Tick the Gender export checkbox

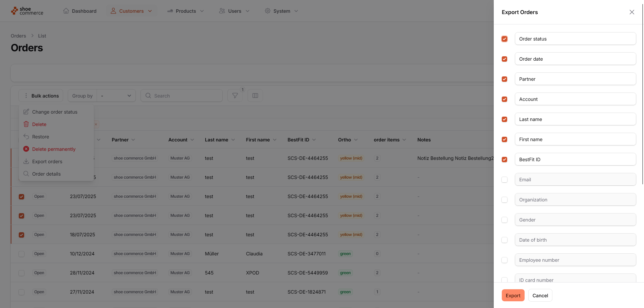click(x=504, y=220)
